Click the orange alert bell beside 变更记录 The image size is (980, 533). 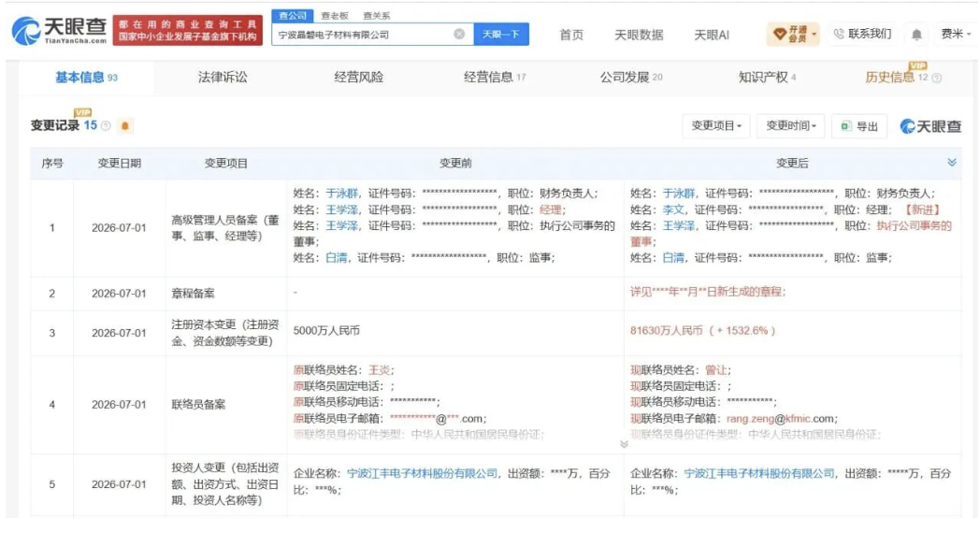(125, 125)
